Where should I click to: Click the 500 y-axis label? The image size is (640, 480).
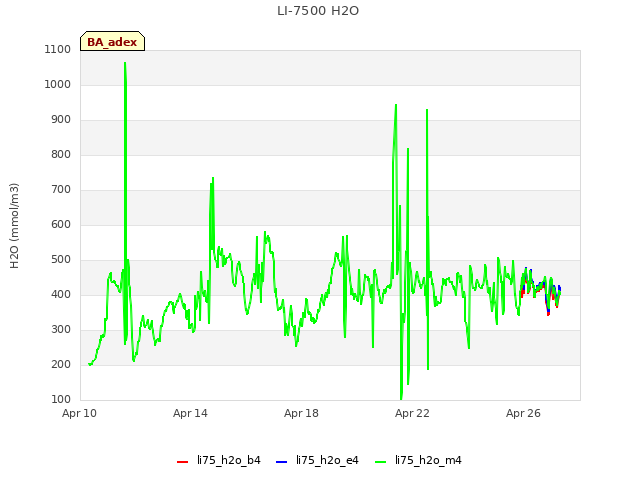point(61,260)
